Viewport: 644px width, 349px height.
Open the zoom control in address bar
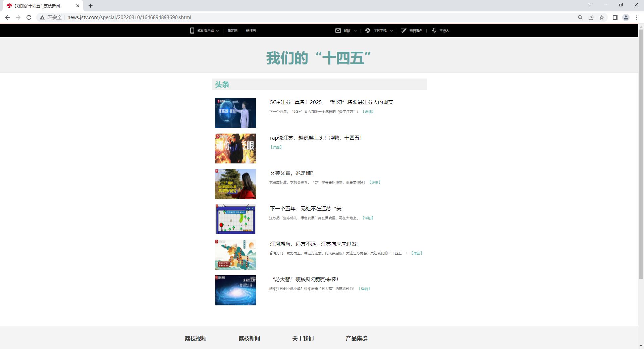tap(580, 17)
